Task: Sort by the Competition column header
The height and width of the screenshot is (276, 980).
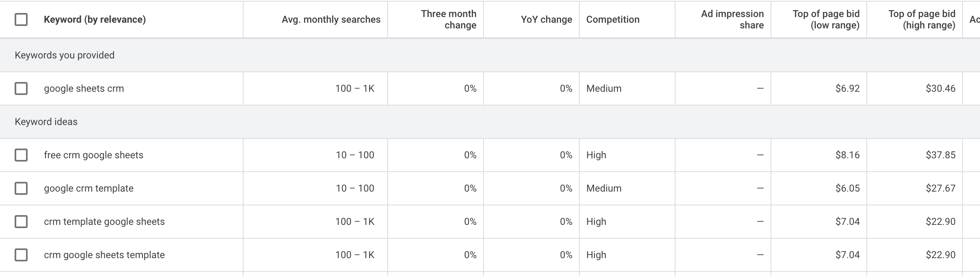Action: pyautogui.click(x=613, y=19)
